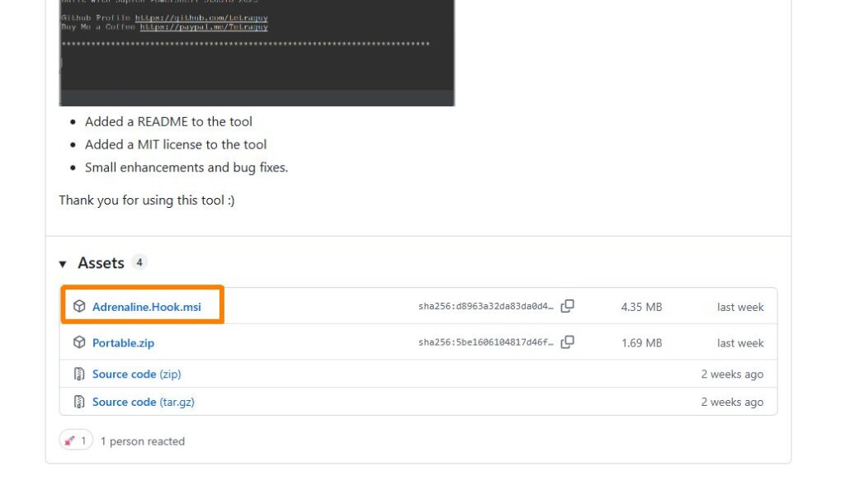Download the Adrenaline.Hook.msi installer
Viewport: 845px width, 504px height.
[147, 307]
